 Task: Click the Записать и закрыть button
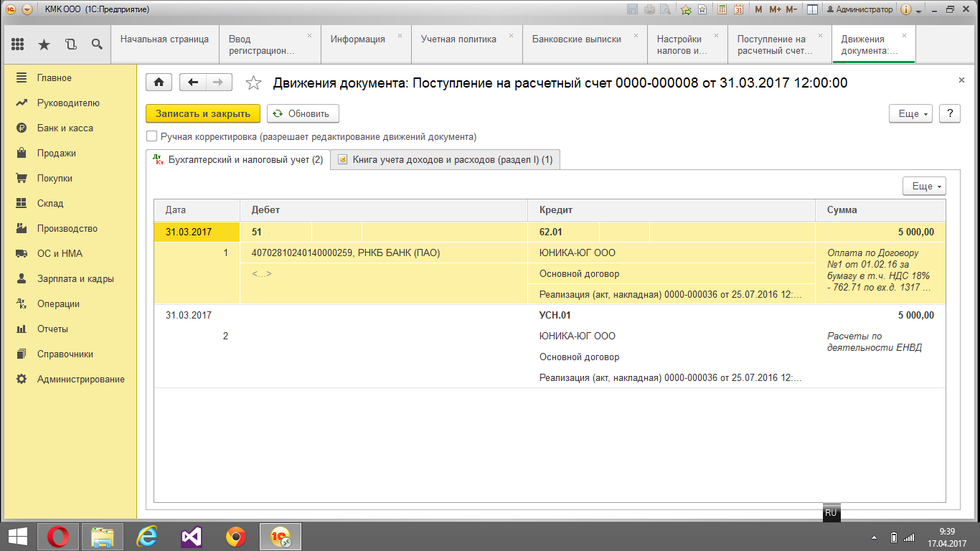(203, 113)
